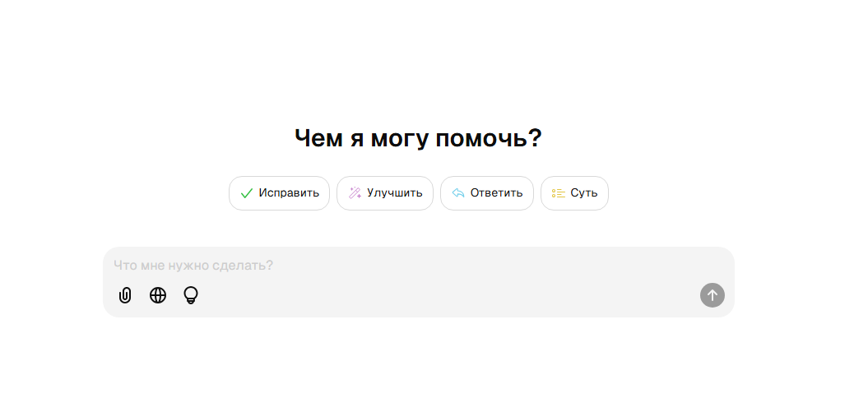The image size is (868, 412).
Task: Select the Улучшить suggestion chip
Action: 384,193
